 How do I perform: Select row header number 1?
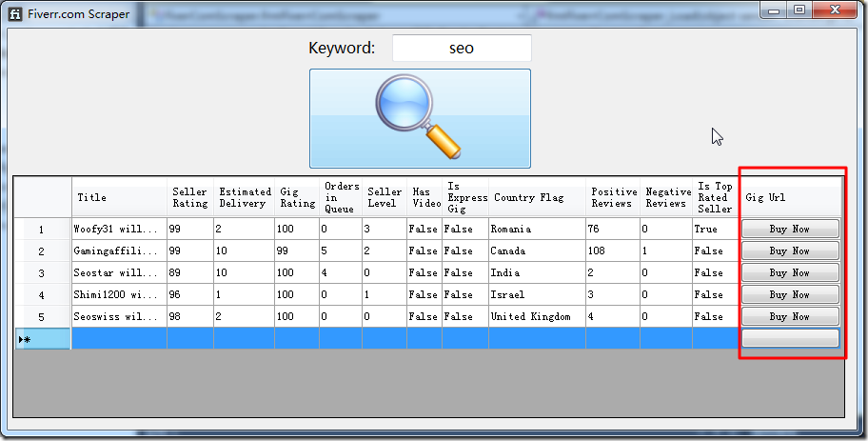42,229
